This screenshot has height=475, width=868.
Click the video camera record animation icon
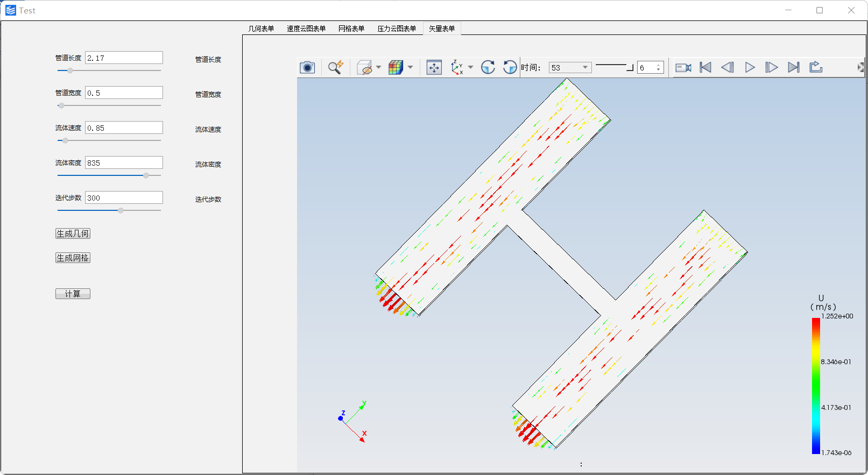click(x=683, y=67)
